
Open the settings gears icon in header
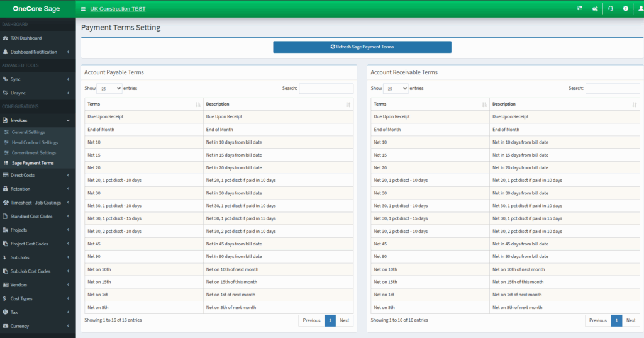[595, 9]
